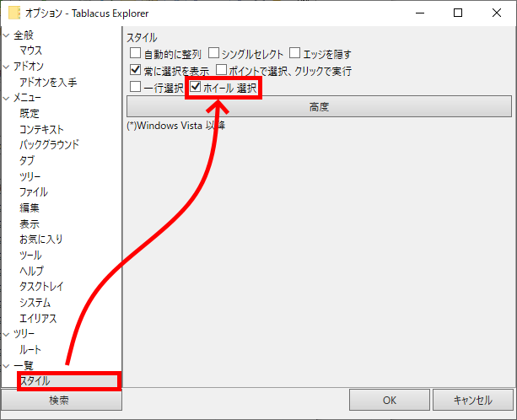Select the 一覧 category label
This screenshot has height=420, width=517.
pos(24,366)
